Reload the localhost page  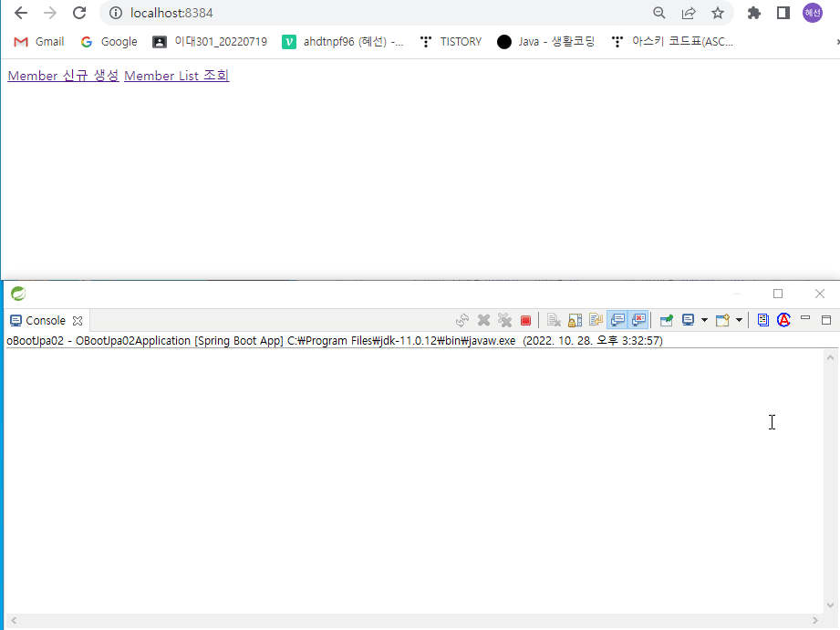[79, 13]
